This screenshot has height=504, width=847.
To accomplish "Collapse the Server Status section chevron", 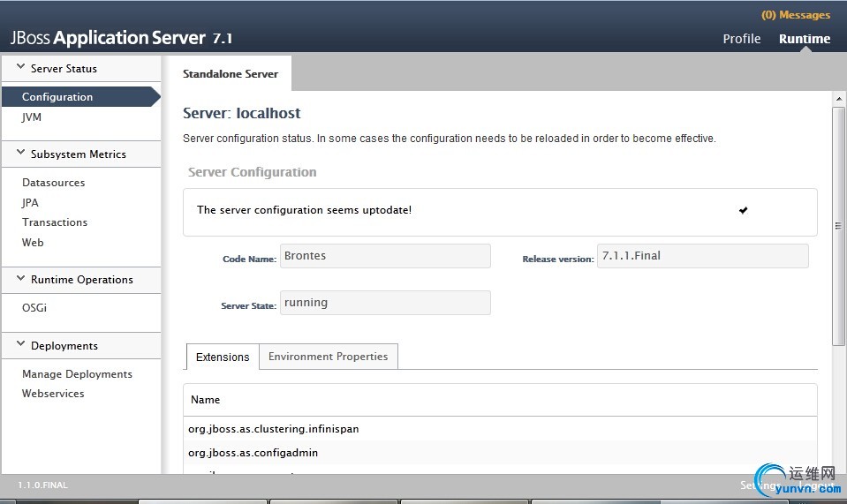I will [x=20, y=67].
